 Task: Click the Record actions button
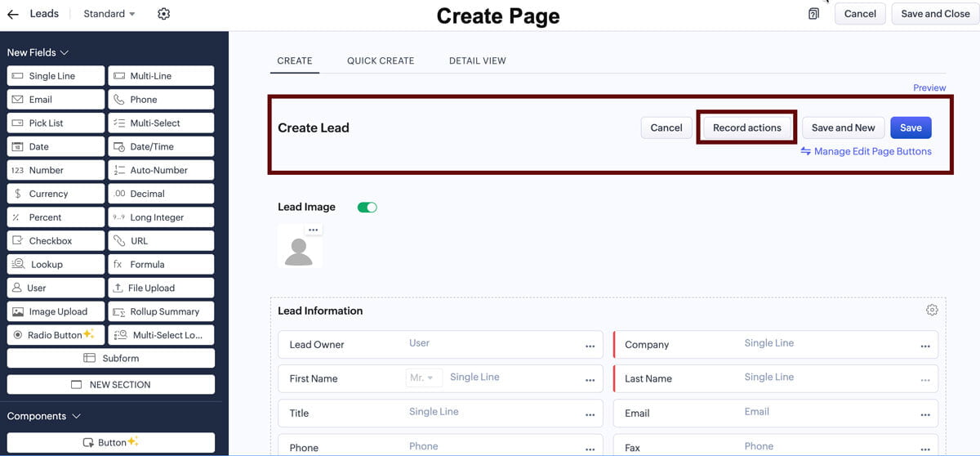point(747,127)
